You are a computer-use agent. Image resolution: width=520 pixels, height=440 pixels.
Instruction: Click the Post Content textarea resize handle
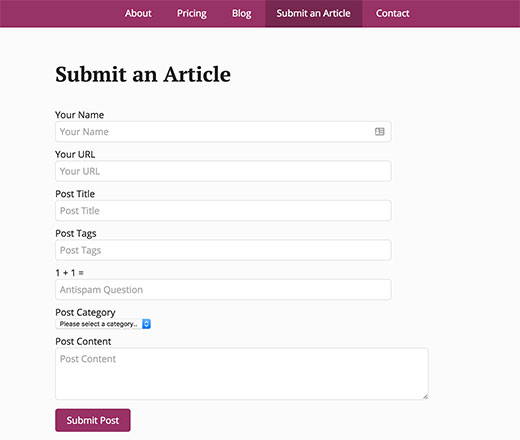(x=425, y=397)
